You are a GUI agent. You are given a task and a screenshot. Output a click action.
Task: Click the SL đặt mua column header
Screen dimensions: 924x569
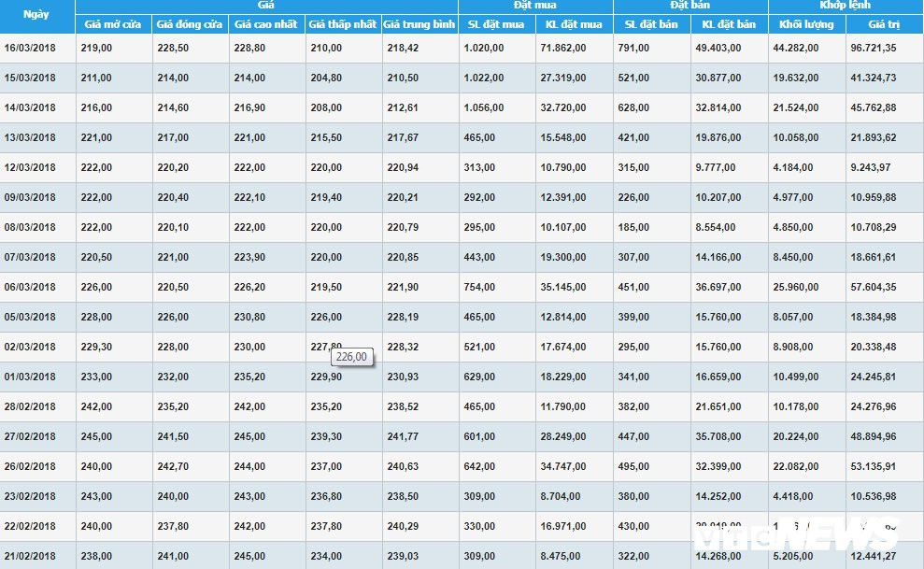pos(496,24)
